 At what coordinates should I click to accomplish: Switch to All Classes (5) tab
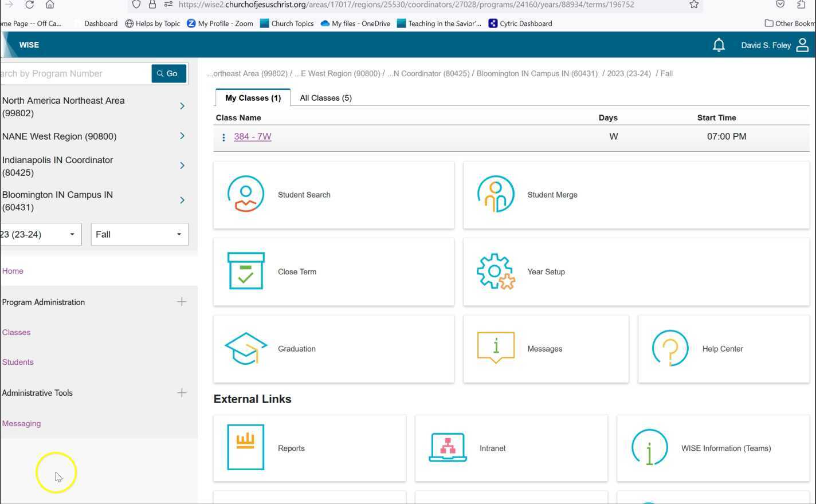pyautogui.click(x=325, y=98)
